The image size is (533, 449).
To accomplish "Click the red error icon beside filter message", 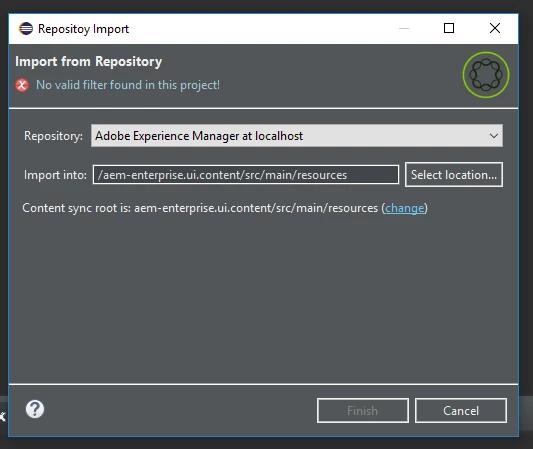I will pos(22,85).
